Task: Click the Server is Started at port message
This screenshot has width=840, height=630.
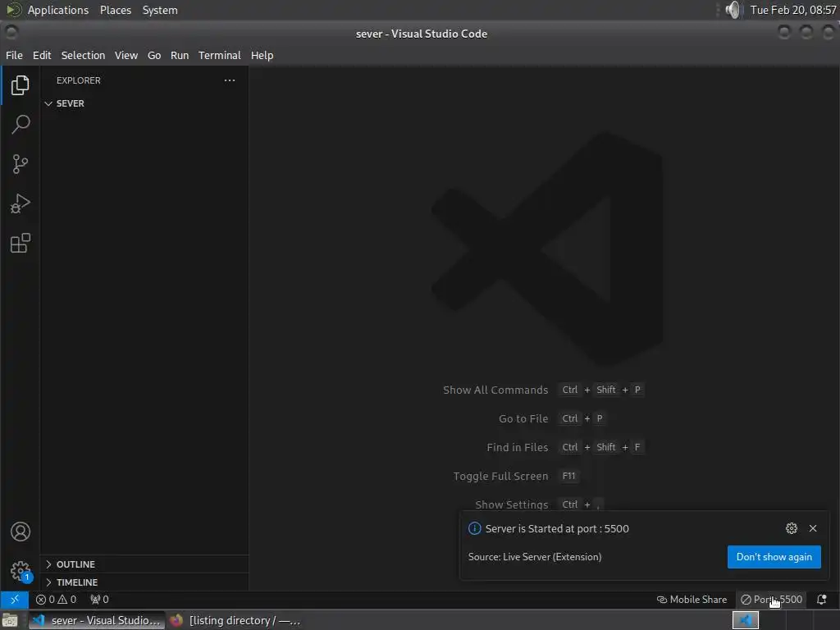Action: [557, 529]
